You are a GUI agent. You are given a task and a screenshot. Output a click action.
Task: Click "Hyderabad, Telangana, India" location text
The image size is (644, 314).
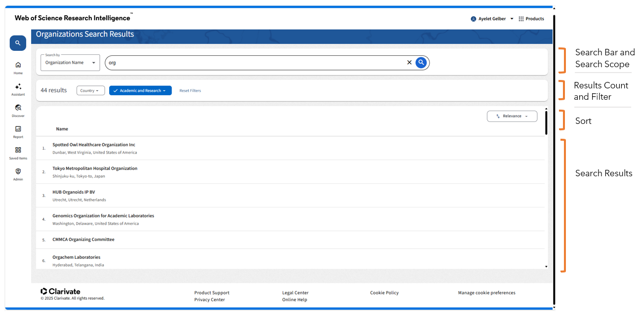click(78, 265)
